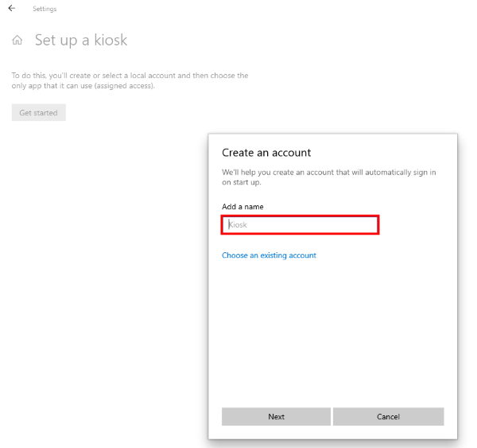Viewport: 477px width, 448px height.
Task: Click the Kiosk placeholder text in name box
Action: 238,225
